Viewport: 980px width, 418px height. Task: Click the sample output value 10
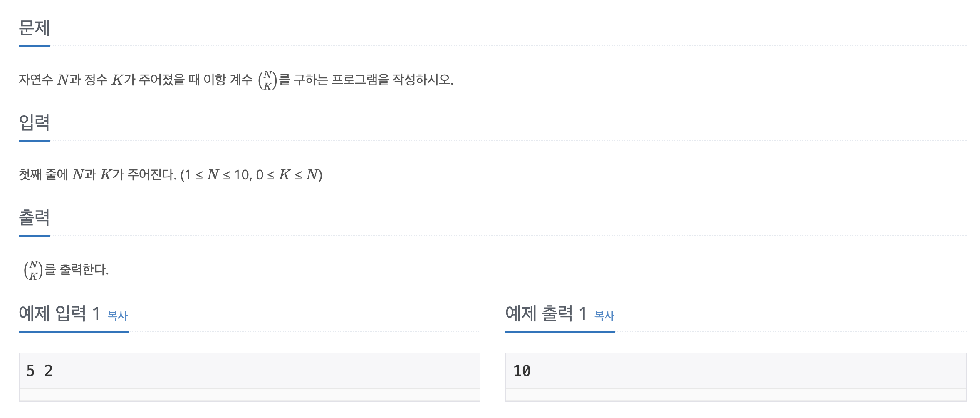(522, 371)
